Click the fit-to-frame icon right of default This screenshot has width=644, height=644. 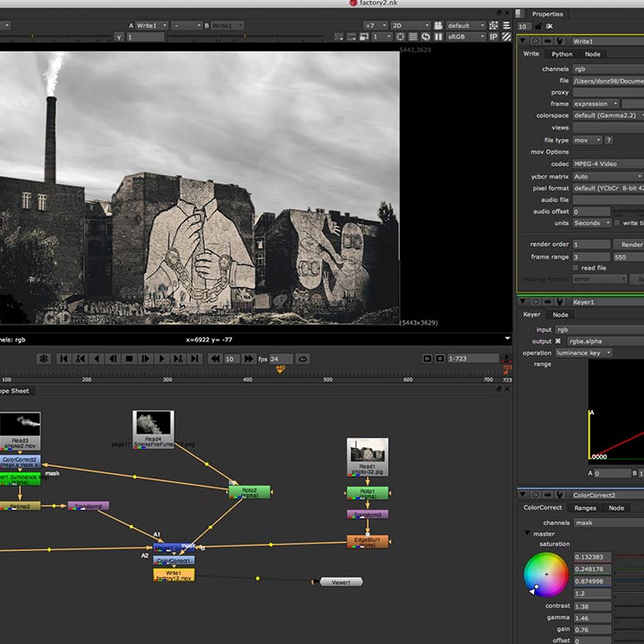tap(494, 25)
